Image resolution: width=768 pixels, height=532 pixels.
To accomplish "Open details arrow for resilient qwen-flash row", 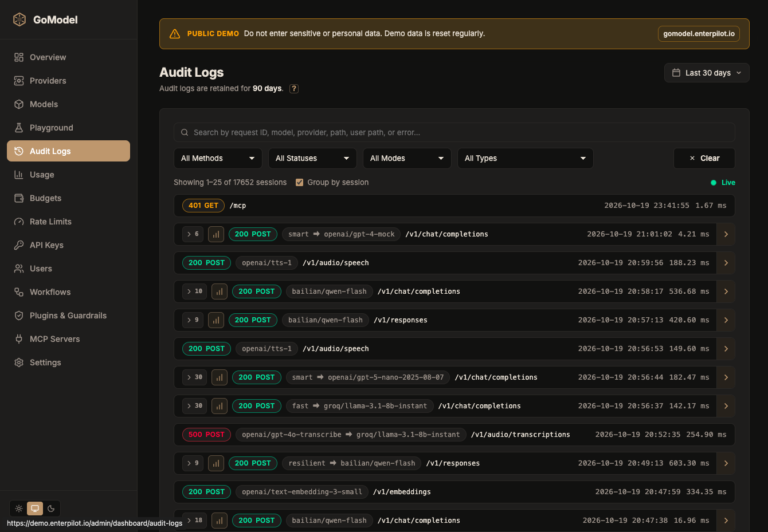I will point(726,463).
